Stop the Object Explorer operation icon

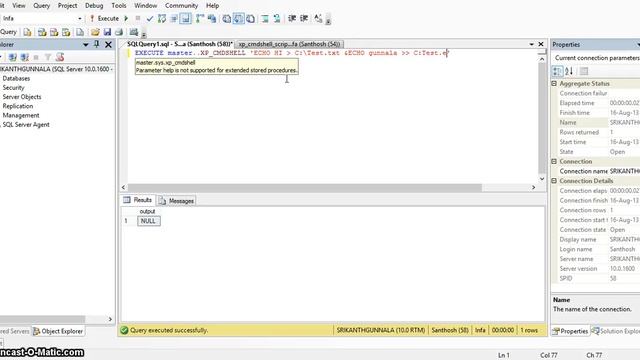[x=36, y=57]
